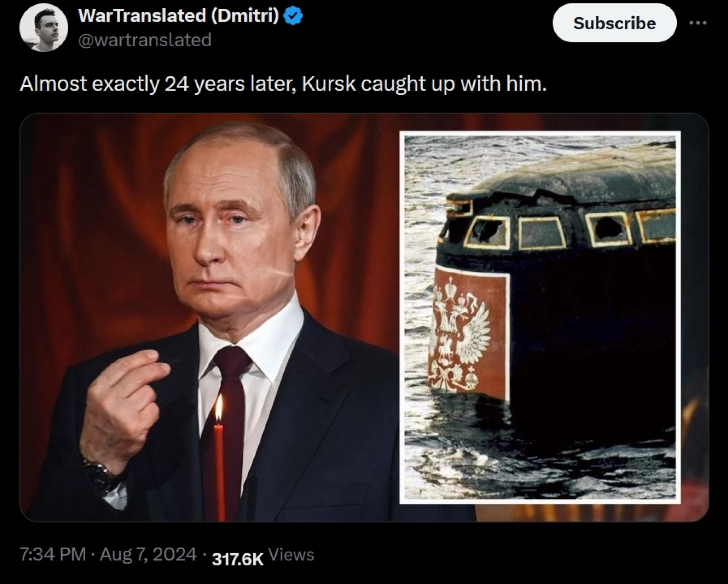The width and height of the screenshot is (728, 584).
Task: Click the blue verified checkmark badge
Action: 293,16
